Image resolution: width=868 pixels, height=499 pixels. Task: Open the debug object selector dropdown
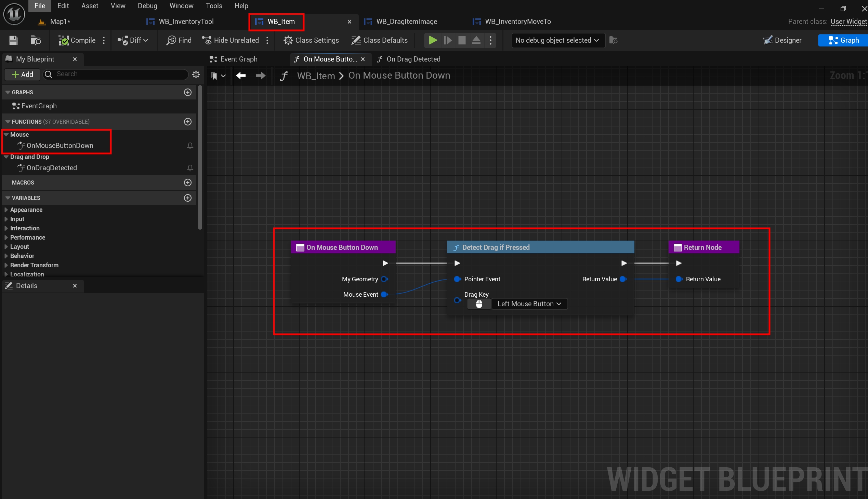click(x=557, y=40)
